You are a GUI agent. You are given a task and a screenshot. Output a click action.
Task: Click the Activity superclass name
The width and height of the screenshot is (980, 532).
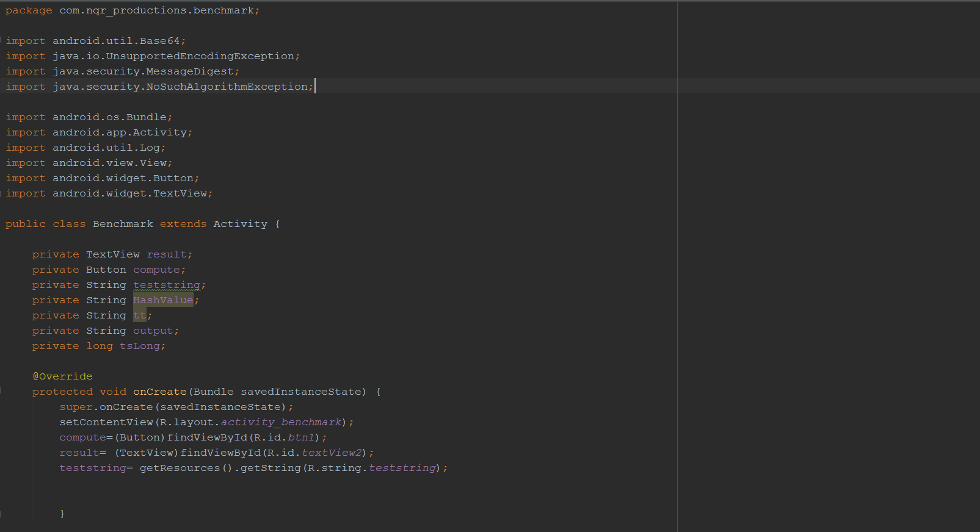pyautogui.click(x=240, y=224)
